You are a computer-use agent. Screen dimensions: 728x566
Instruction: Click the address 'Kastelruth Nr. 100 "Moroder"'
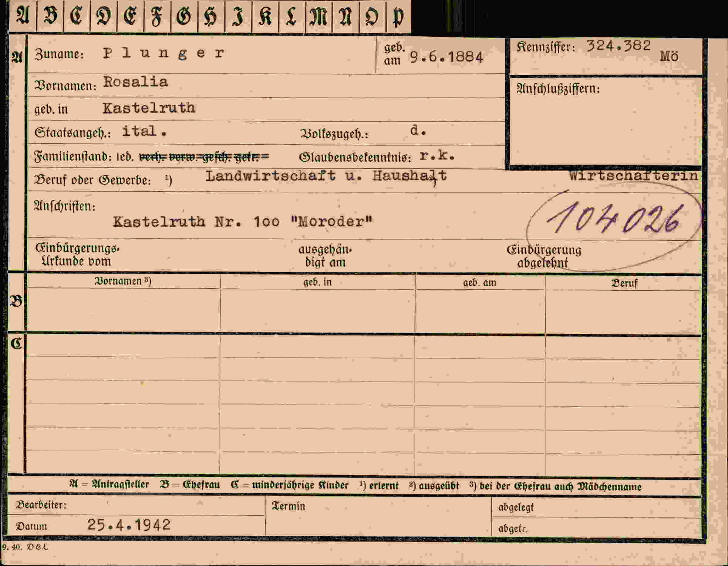tap(243, 222)
